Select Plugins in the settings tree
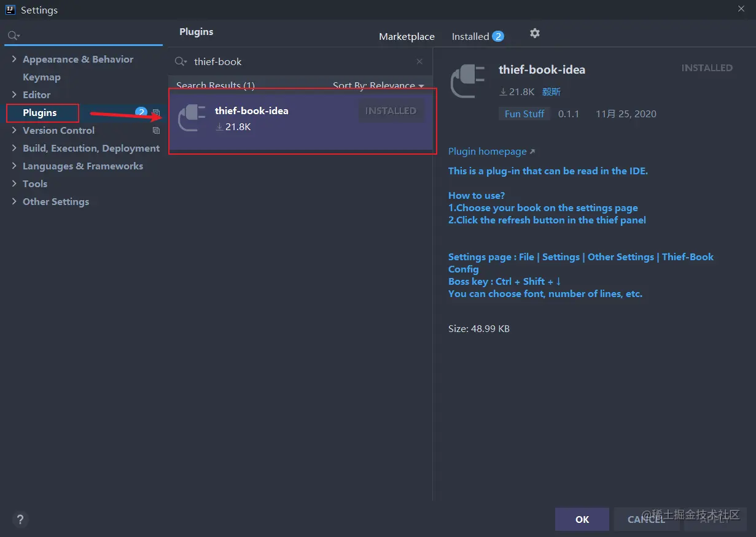The height and width of the screenshot is (537, 756). [x=40, y=113]
